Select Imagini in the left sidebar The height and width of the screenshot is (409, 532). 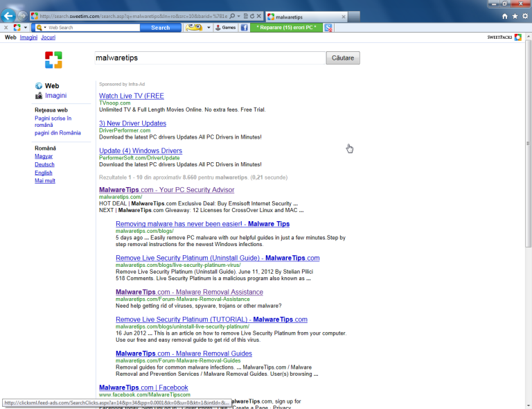(55, 96)
